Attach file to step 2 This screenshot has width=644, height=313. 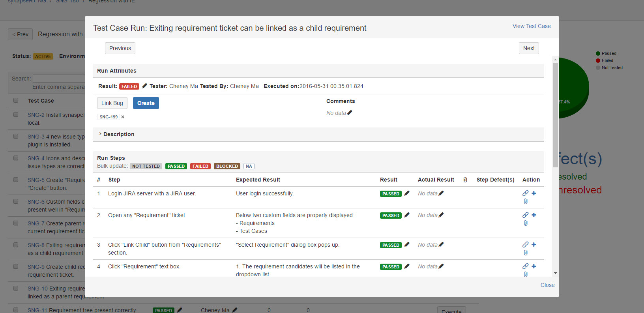coord(526,223)
